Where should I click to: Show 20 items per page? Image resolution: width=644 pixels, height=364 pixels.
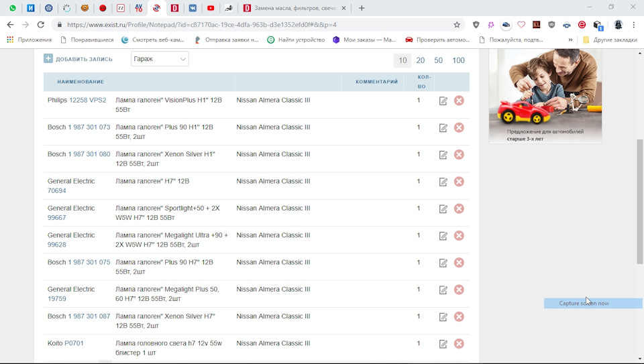pos(420,60)
